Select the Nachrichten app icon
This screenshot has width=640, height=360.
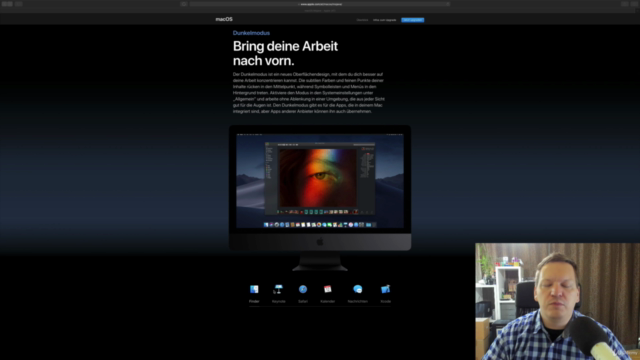pyautogui.click(x=358, y=289)
